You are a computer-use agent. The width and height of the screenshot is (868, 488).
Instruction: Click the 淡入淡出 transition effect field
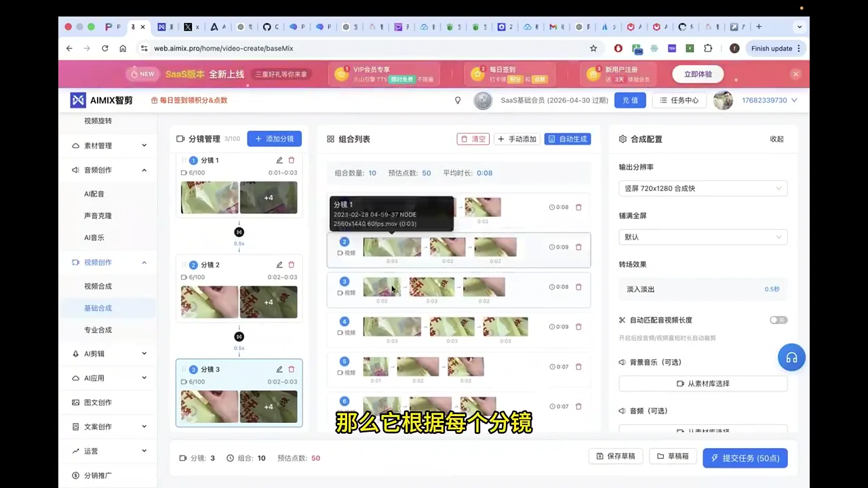pos(703,289)
